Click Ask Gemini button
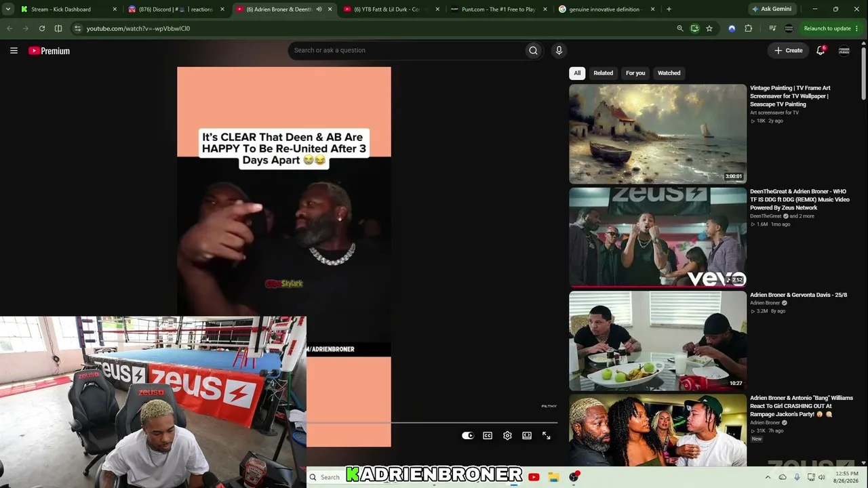 coord(772,9)
